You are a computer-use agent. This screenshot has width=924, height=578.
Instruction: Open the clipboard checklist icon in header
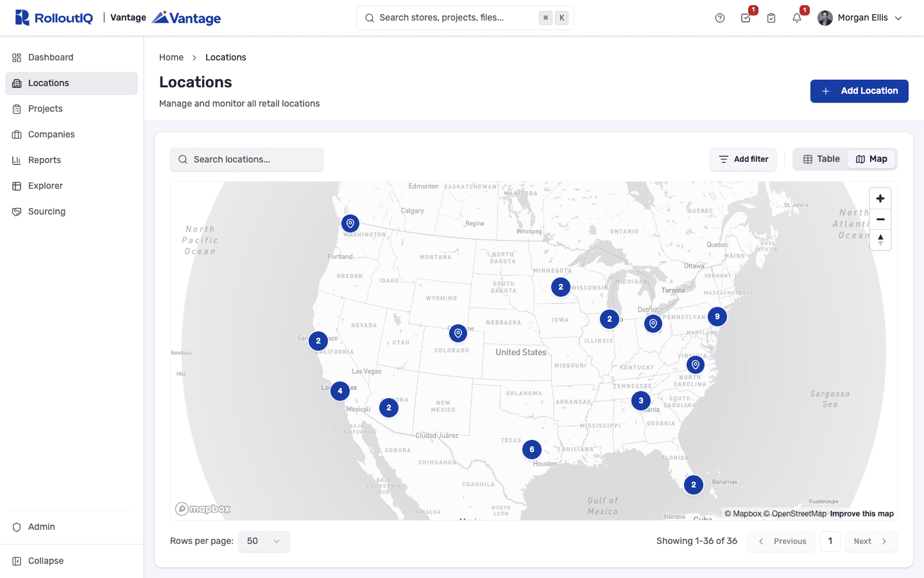(x=771, y=18)
